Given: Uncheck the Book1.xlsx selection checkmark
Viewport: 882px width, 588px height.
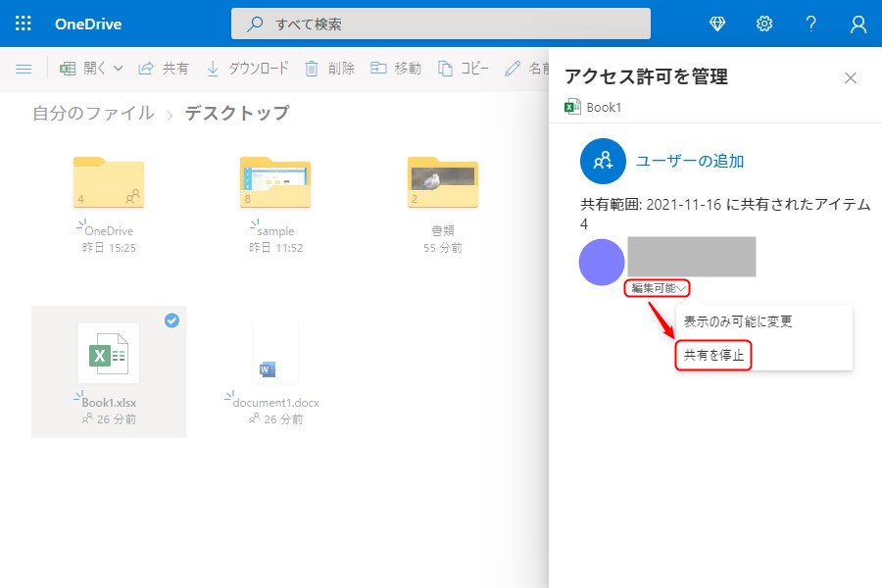Looking at the screenshot, I should point(171,320).
